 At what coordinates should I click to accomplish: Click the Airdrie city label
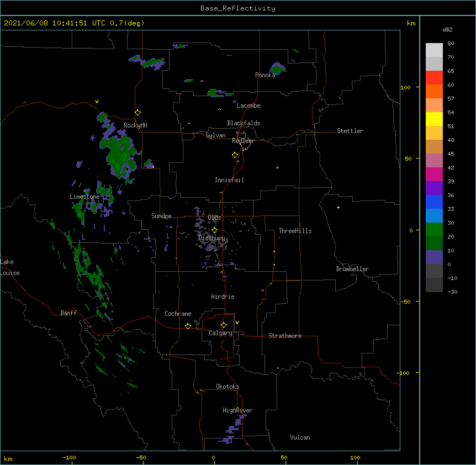pos(223,297)
